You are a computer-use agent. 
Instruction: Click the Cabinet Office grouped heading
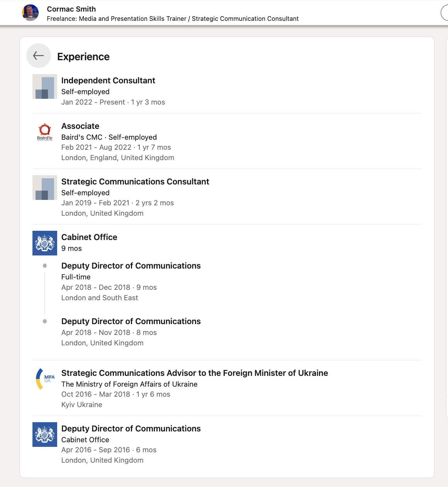89,237
